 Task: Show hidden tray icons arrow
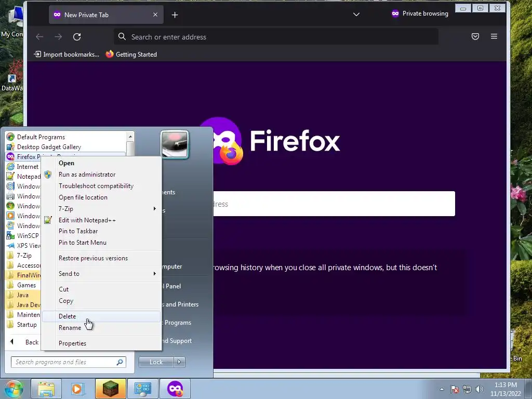(x=442, y=389)
